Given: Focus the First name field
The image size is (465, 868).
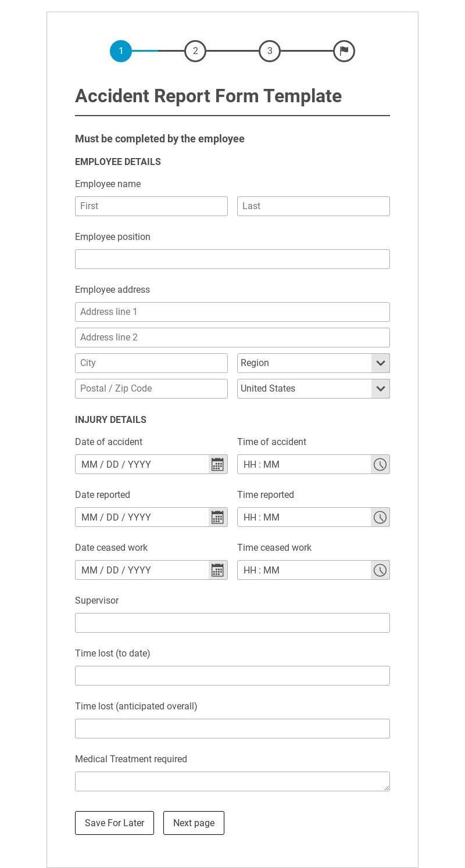Looking at the screenshot, I should pyautogui.click(x=151, y=206).
